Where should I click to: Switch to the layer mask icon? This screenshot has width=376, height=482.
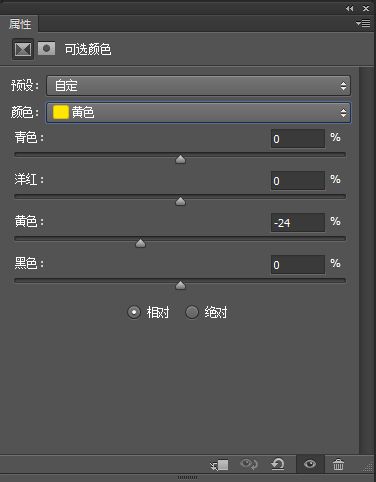[x=46, y=49]
